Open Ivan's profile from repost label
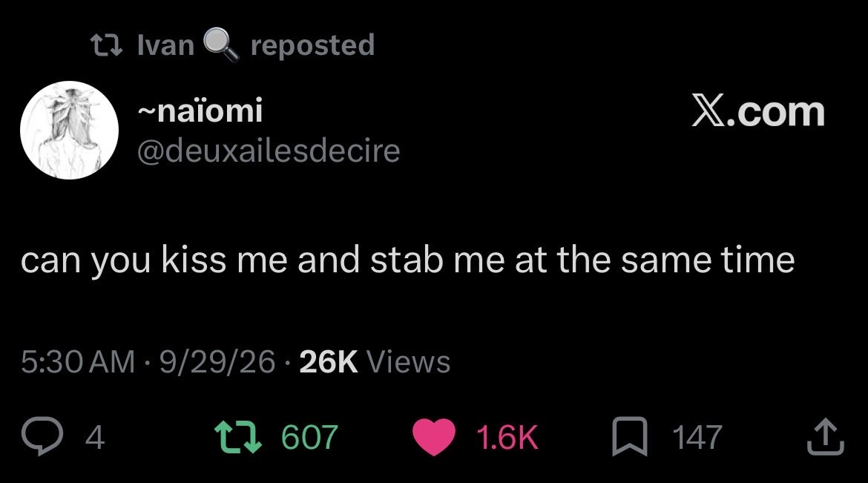Image resolution: width=868 pixels, height=483 pixels. pyautogui.click(x=165, y=45)
